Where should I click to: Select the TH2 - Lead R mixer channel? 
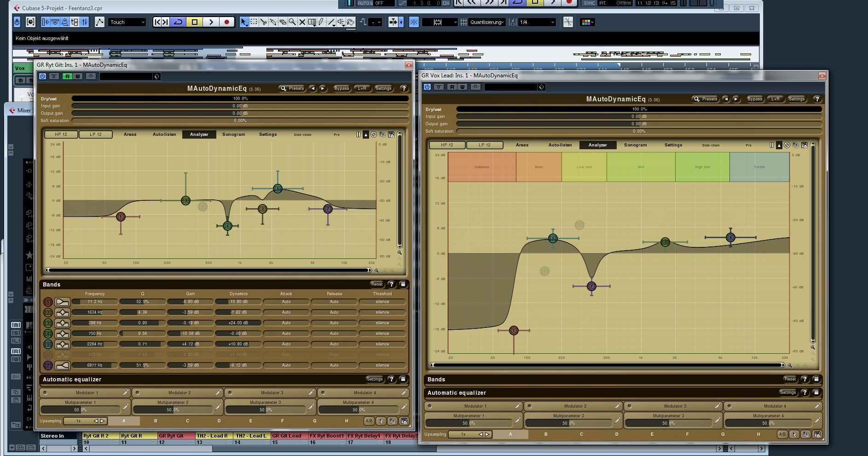tap(214, 436)
